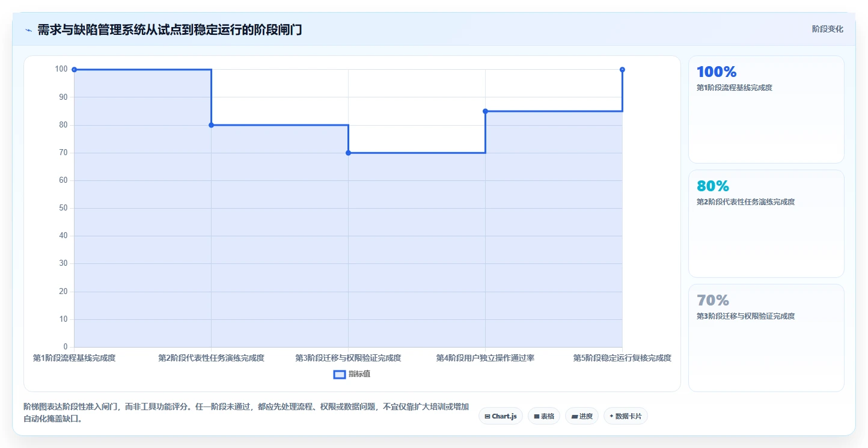Click y-axis value 50
This screenshot has height=448, width=868.
(63, 208)
